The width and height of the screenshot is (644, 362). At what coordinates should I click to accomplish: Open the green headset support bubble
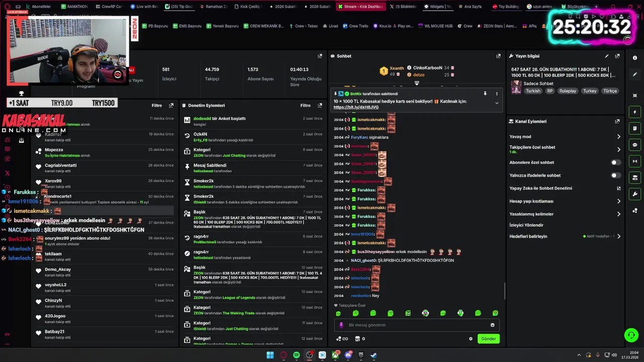tap(630, 334)
